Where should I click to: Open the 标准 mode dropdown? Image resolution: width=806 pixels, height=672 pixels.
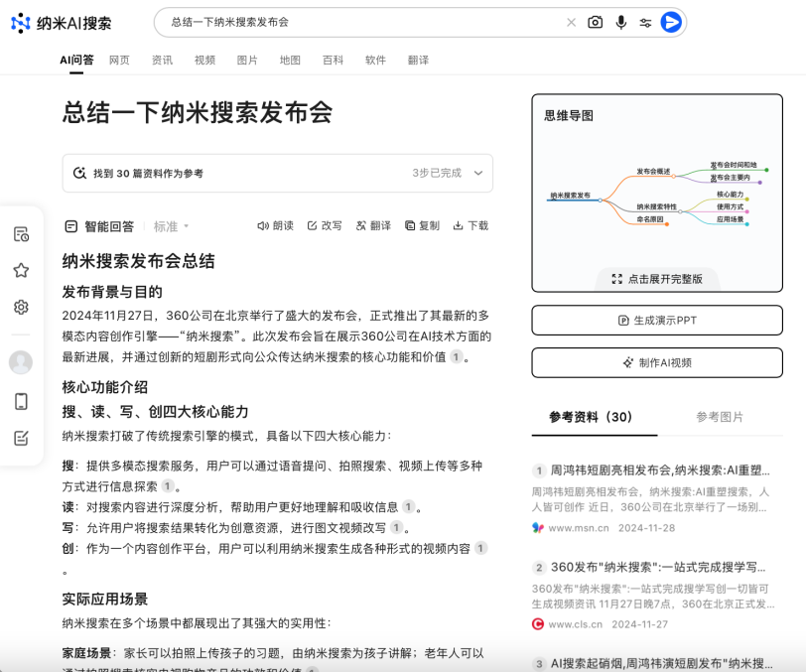172,226
